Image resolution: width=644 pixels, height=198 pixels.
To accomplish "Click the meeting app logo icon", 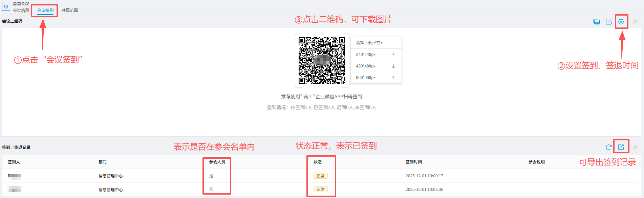I will click(x=6, y=7).
